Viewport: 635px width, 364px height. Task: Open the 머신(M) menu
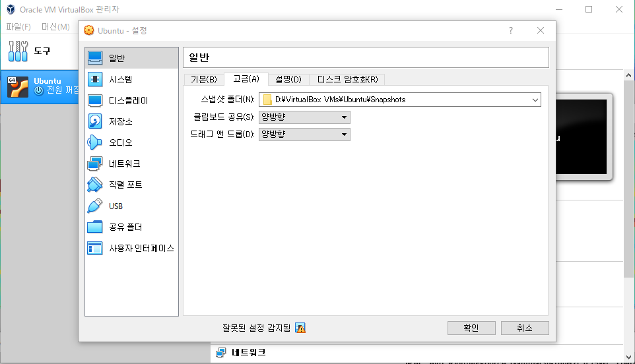[55, 26]
